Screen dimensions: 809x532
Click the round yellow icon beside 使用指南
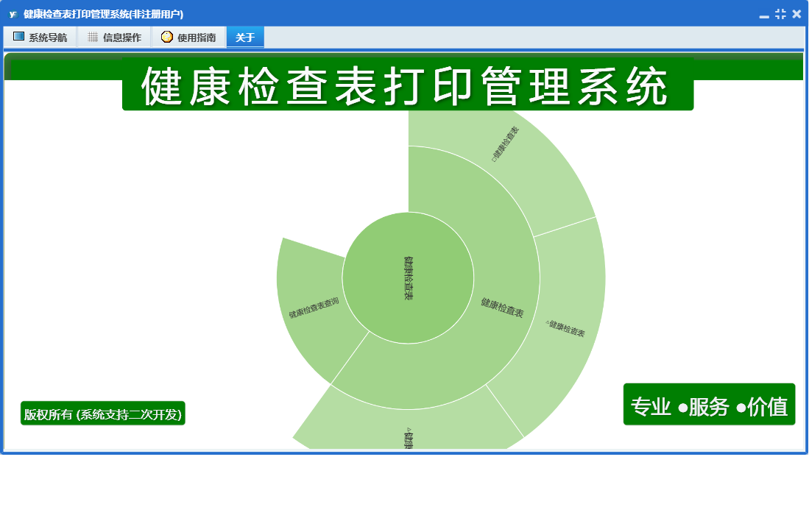click(167, 37)
